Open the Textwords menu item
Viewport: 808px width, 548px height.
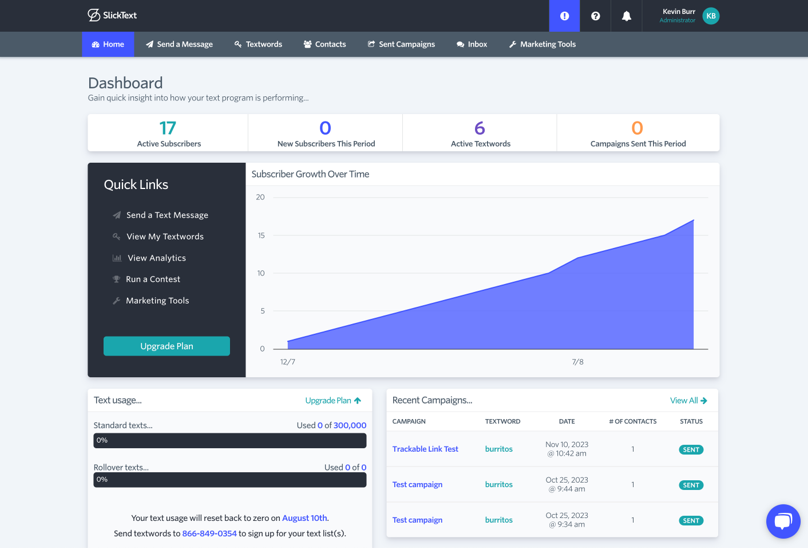(x=258, y=44)
